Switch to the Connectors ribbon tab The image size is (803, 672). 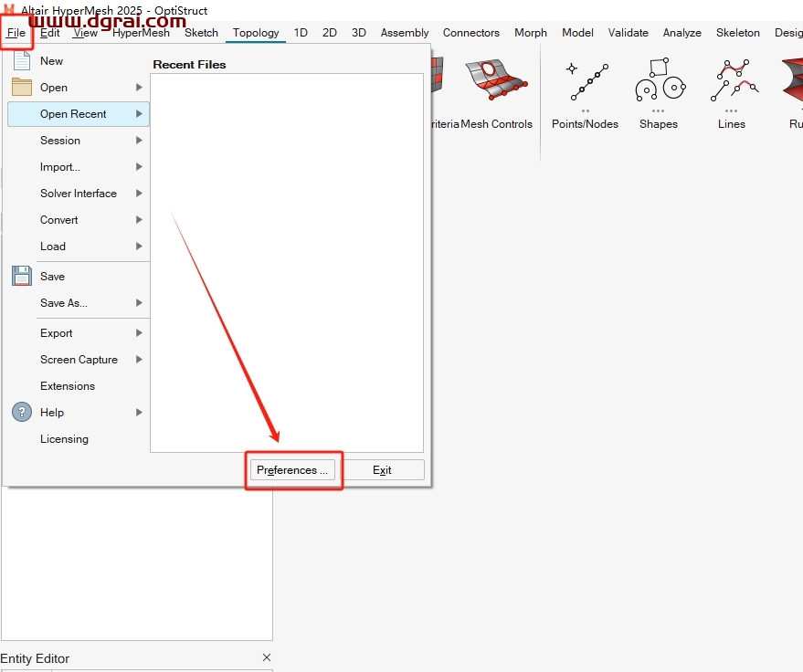(x=471, y=33)
